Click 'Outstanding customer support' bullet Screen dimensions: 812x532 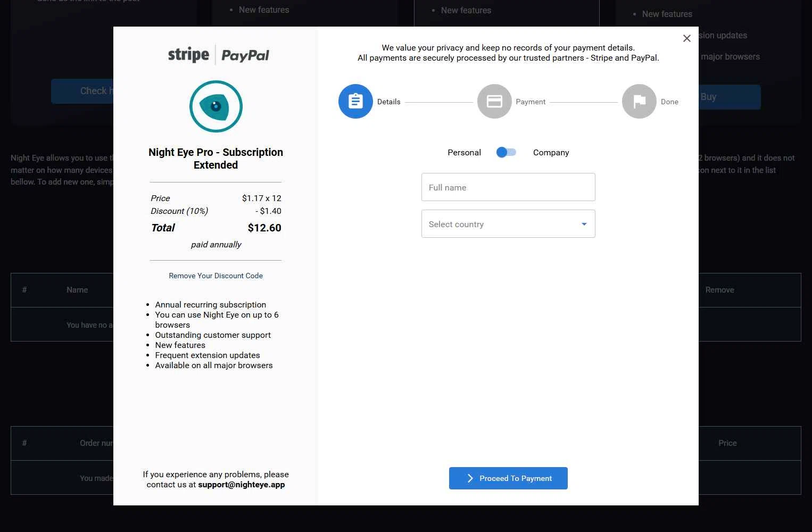pyautogui.click(x=213, y=335)
